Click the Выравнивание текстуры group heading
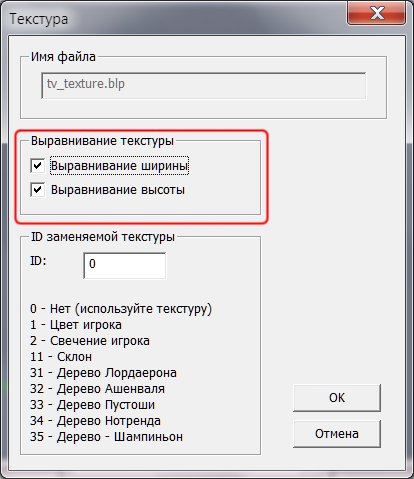Viewport: 414px width, 479px height. click(x=102, y=141)
